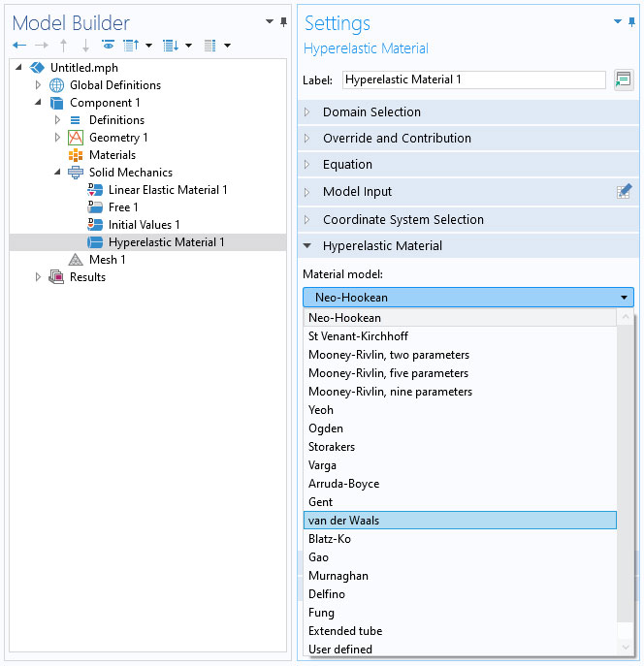Viewport: 644px width, 666px height.
Task: Click the Collapse All tree icon
Action: tap(131, 45)
